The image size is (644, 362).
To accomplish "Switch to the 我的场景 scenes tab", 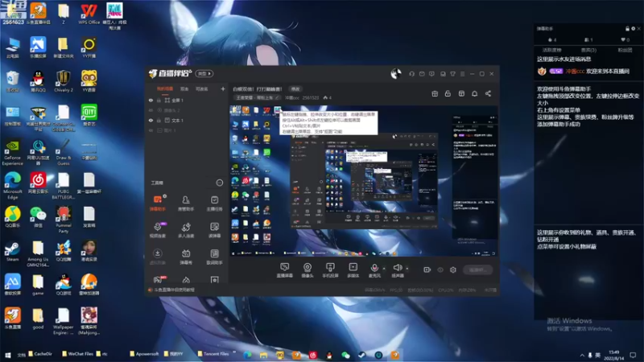I will pyautogui.click(x=165, y=88).
